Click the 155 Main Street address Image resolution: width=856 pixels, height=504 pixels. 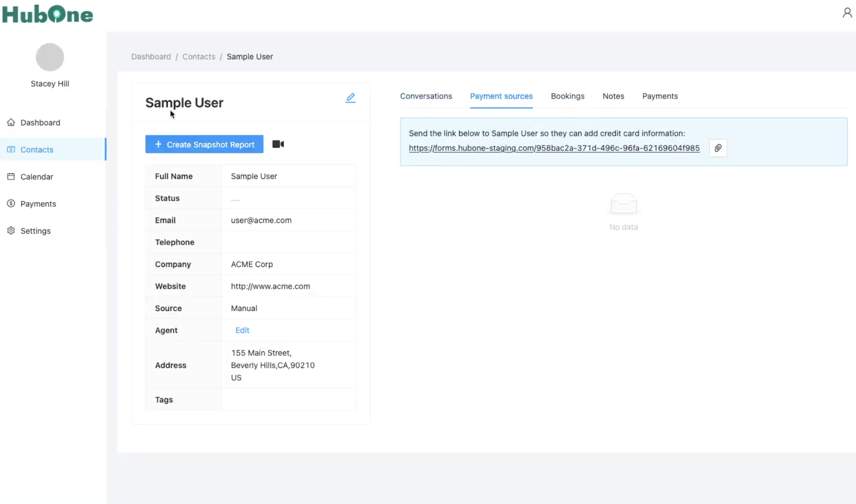[x=273, y=365]
